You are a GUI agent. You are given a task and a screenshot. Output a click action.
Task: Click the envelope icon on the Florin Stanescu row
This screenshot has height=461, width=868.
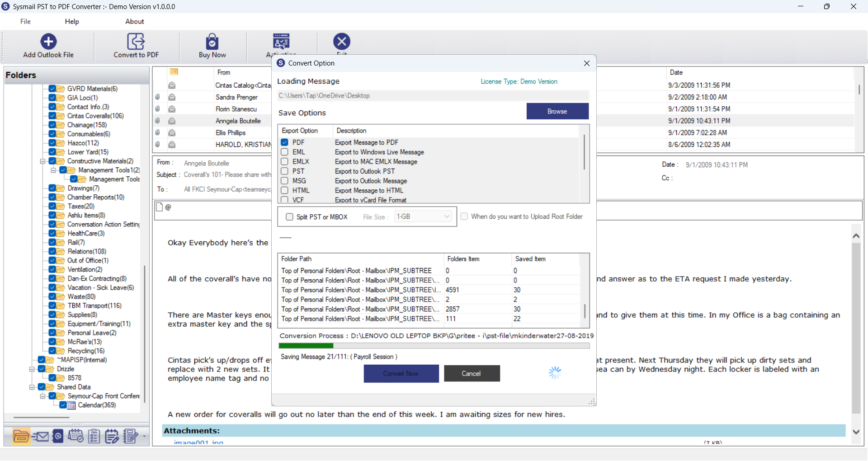click(x=172, y=109)
